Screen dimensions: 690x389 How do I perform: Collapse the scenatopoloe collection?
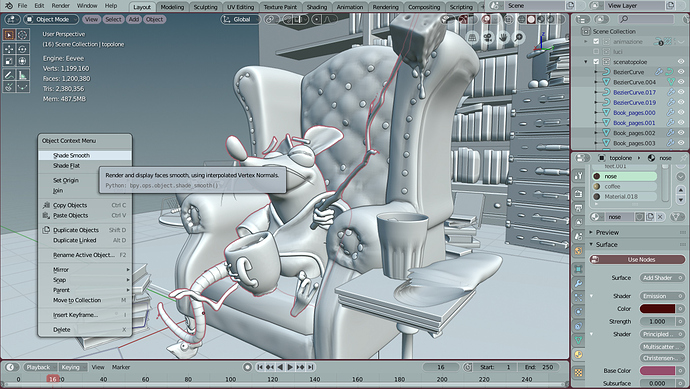tap(586, 62)
